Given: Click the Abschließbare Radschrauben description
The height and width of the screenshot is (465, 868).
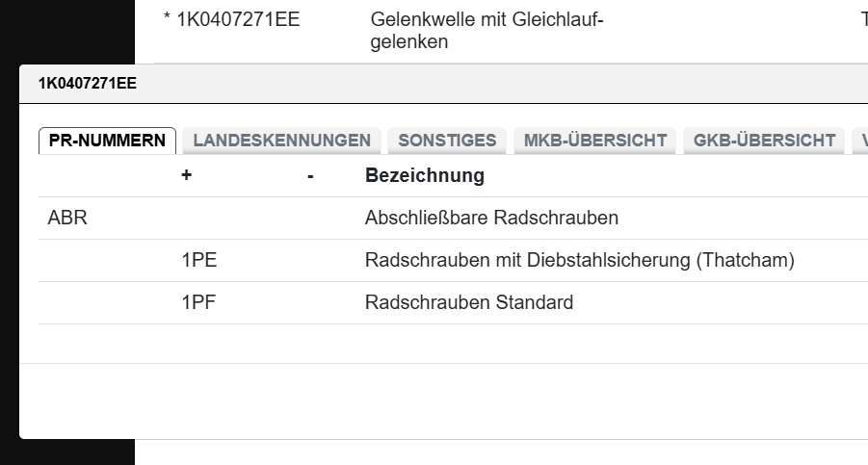Looking at the screenshot, I should pos(491,219).
